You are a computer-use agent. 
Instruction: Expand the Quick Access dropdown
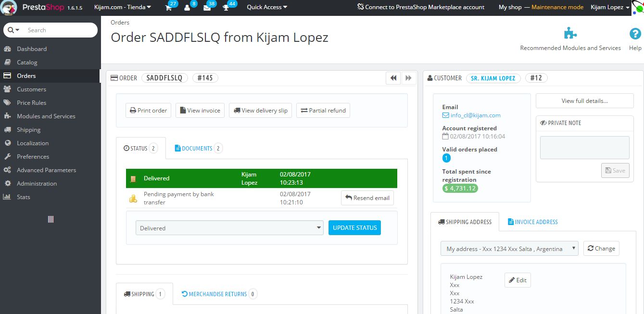pyautogui.click(x=267, y=7)
